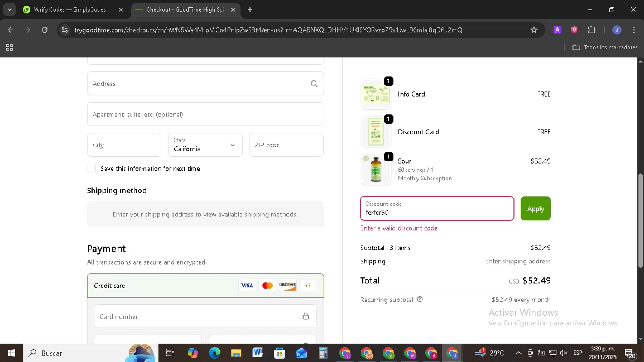Click the page URL in the address bar
This screenshot has height=362, width=644.
[268, 30]
